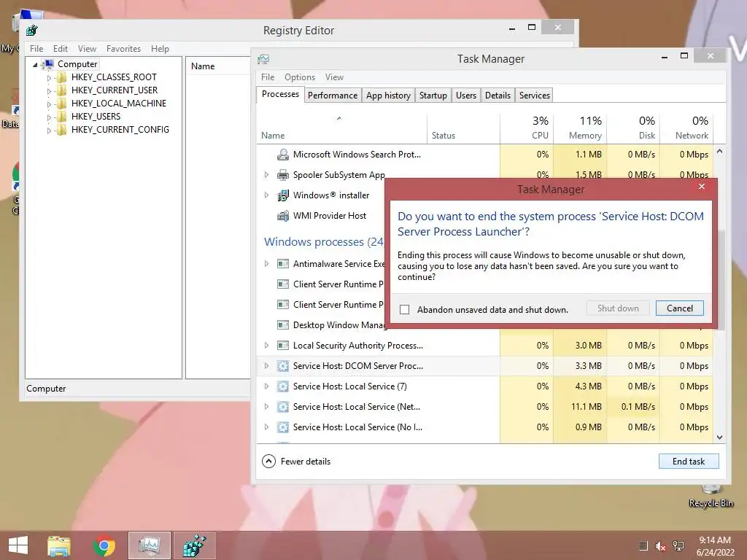Expand the HKEY_CURRENT_CONFIG key
The height and width of the screenshot is (560, 747).
49,130
